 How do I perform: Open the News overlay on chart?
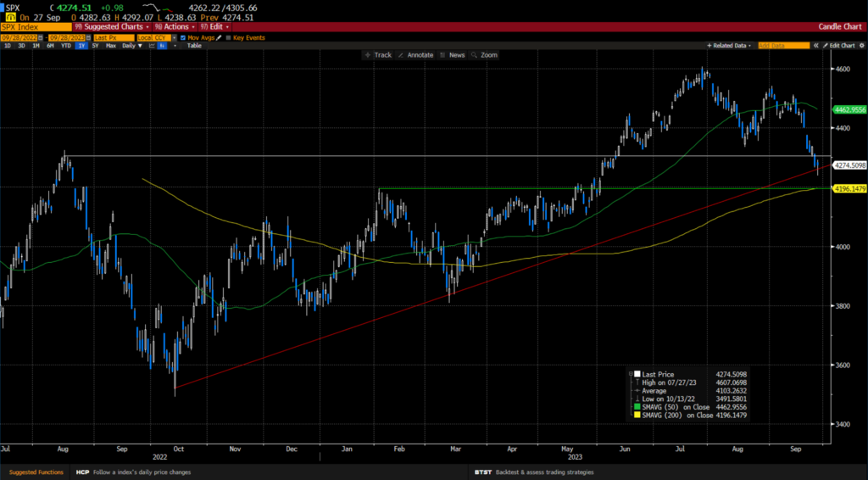[452, 55]
